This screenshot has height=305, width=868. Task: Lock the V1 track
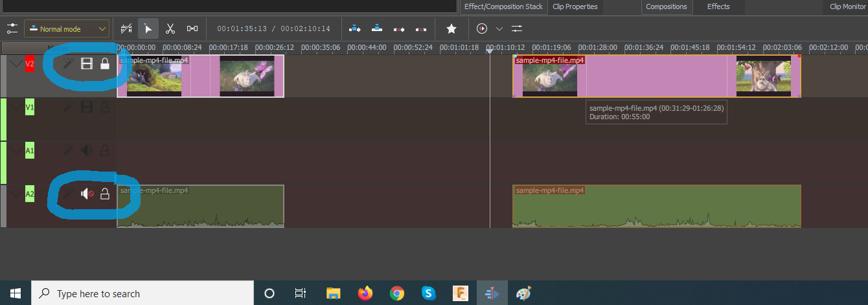coord(104,107)
